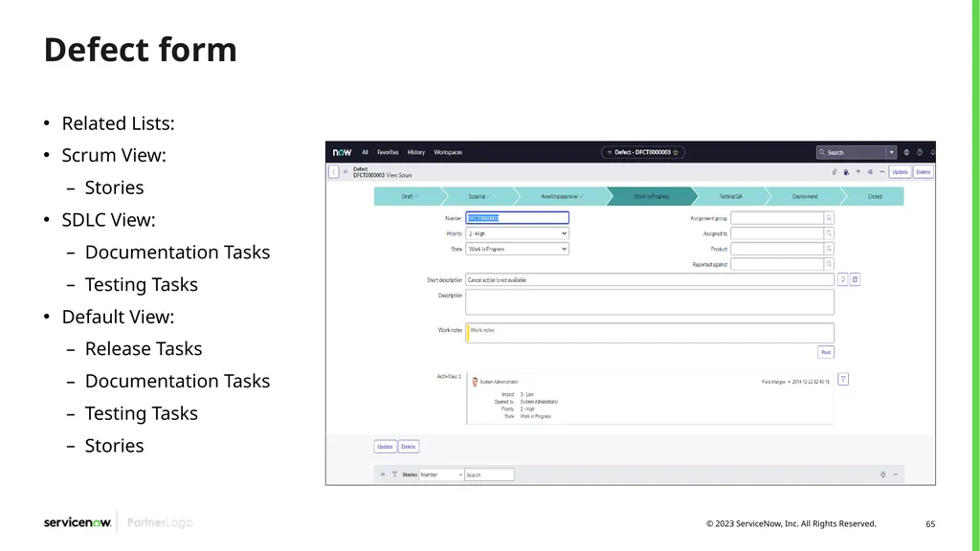
Task: Click the Assigned to lookup magnifier
Action: click(829, 233)
